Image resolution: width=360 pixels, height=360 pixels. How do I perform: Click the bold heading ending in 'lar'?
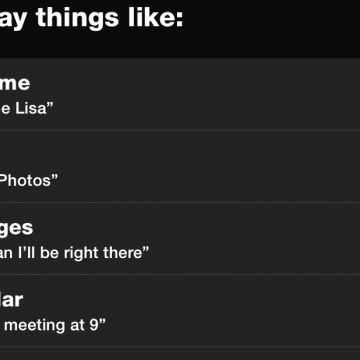point(11,299)
